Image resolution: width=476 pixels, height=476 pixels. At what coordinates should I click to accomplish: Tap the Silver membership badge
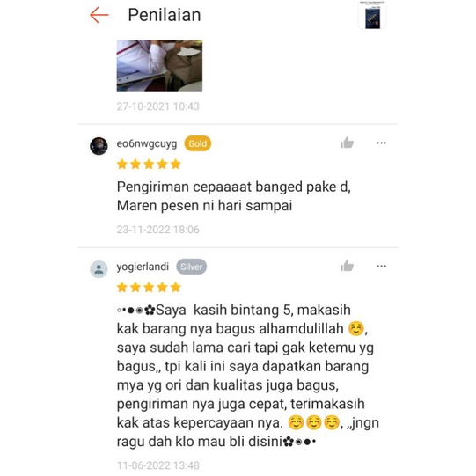(191, 267)
